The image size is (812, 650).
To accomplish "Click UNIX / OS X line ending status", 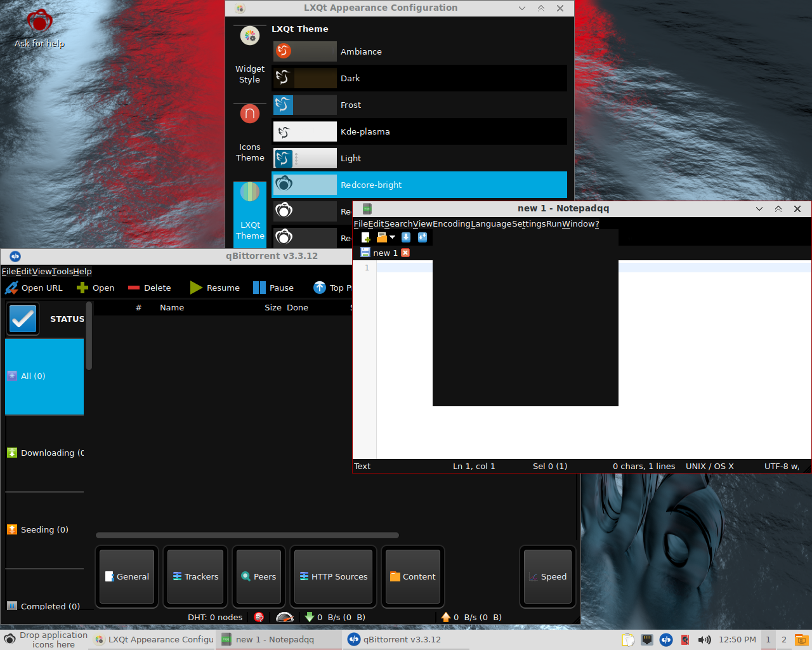I will pyautogui.click(x=709, y=466).
